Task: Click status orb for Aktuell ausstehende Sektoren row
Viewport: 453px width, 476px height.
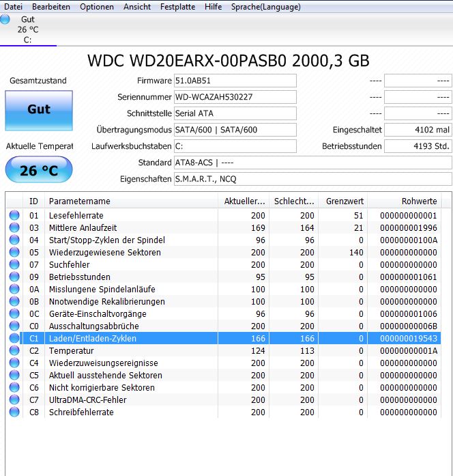Action: tap(14, 375)
